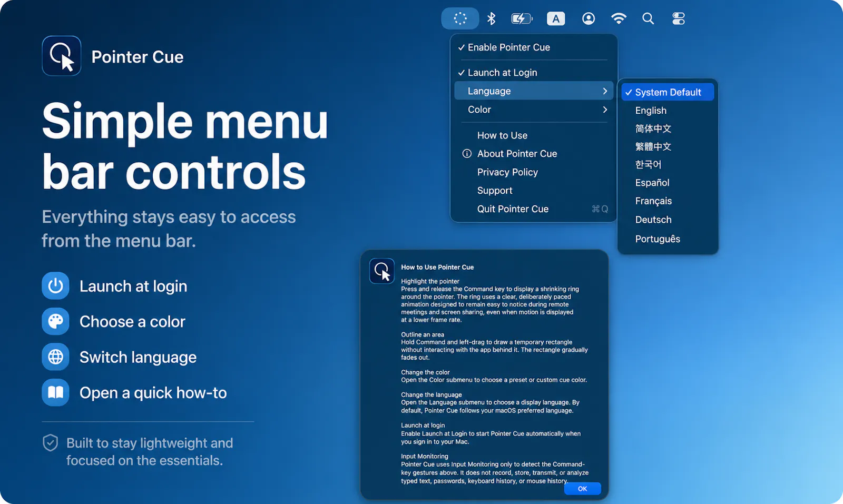Click the battery charging status icon

tap(522, 18)
